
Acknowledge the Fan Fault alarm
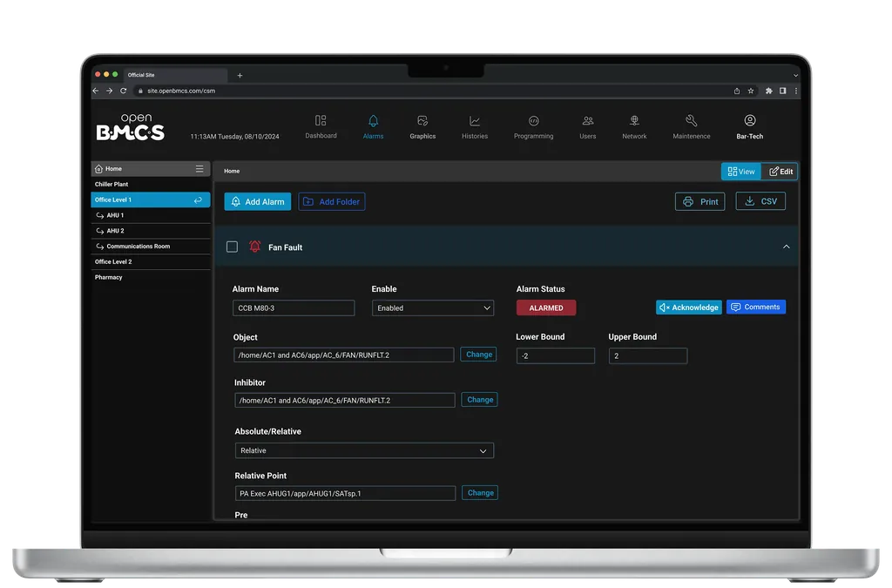tap(689, 308)
